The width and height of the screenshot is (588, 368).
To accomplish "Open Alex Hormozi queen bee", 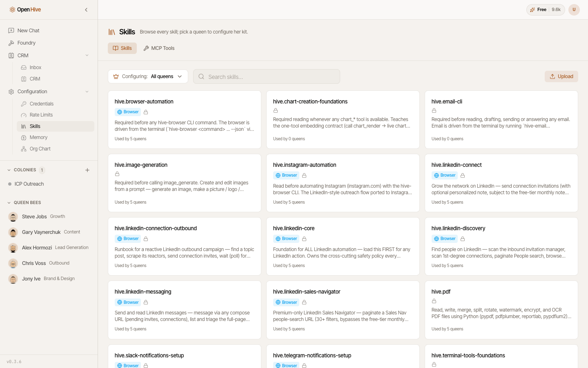I will coord(49,248).
